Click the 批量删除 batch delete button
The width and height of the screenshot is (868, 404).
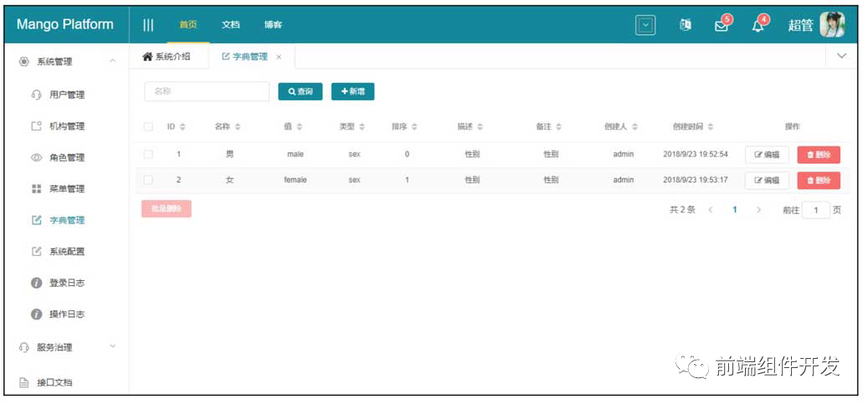pyautogui.click(x=166, y=208)
